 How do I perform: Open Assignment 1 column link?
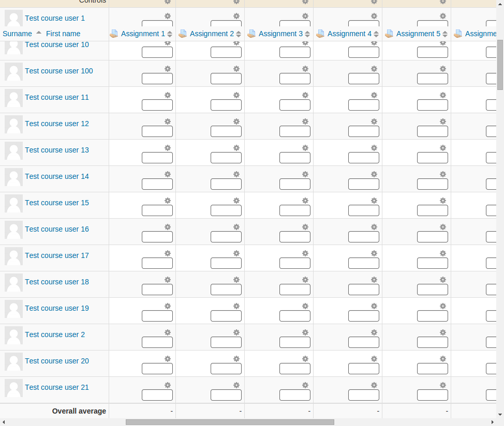tap(143, 34)
